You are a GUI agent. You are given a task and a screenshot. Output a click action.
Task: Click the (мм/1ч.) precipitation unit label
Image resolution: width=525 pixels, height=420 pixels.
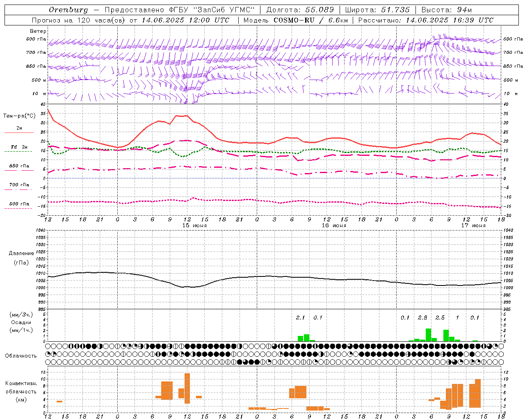(x=21, y=330)
